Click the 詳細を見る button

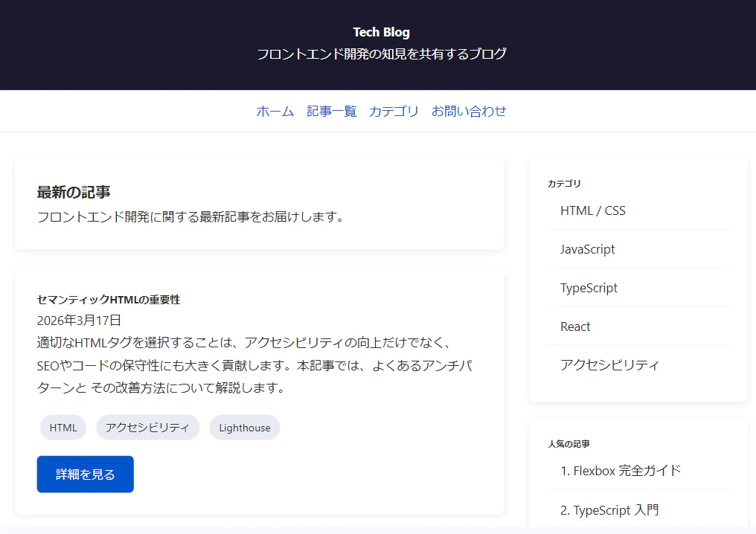pyautogui.click(x=86, y=475)
